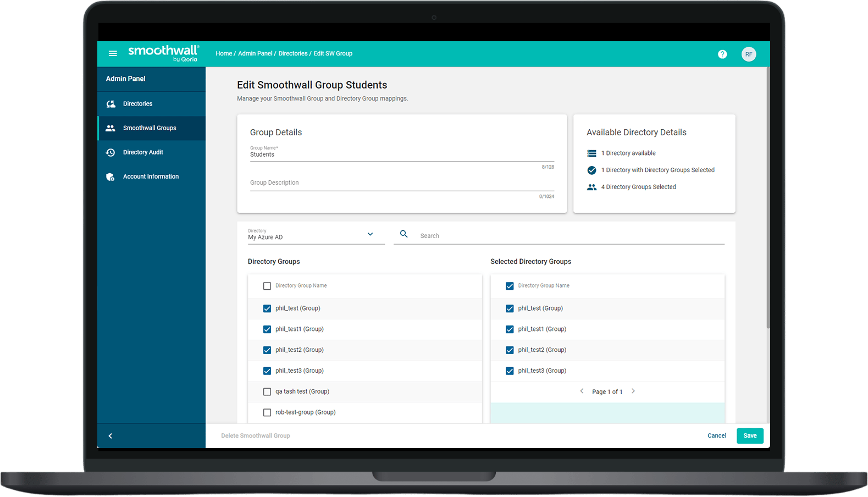Click '1 Directory with Directory Groups Selected' text
The image size is (868, 497).
[x=658, y=170]
